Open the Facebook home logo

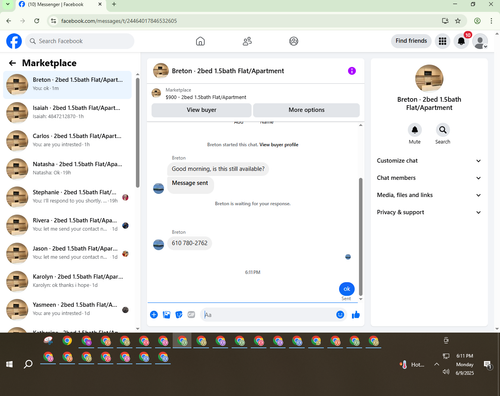pos(14,41)
